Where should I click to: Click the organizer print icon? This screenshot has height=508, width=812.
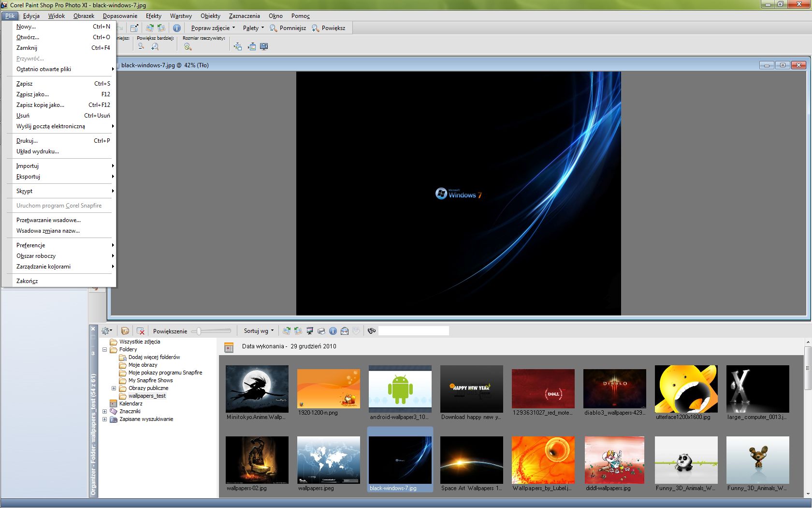click(321, 331)
